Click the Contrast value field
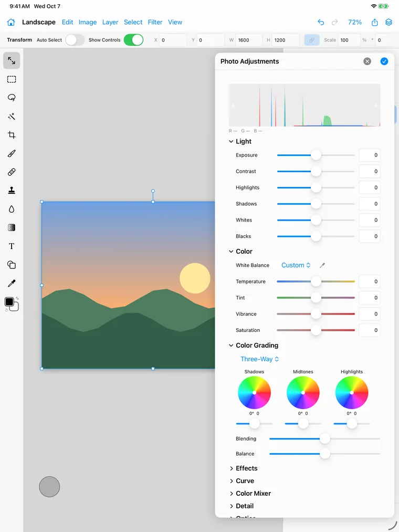Viewport: 399px width, 532px height. point(370,171)
